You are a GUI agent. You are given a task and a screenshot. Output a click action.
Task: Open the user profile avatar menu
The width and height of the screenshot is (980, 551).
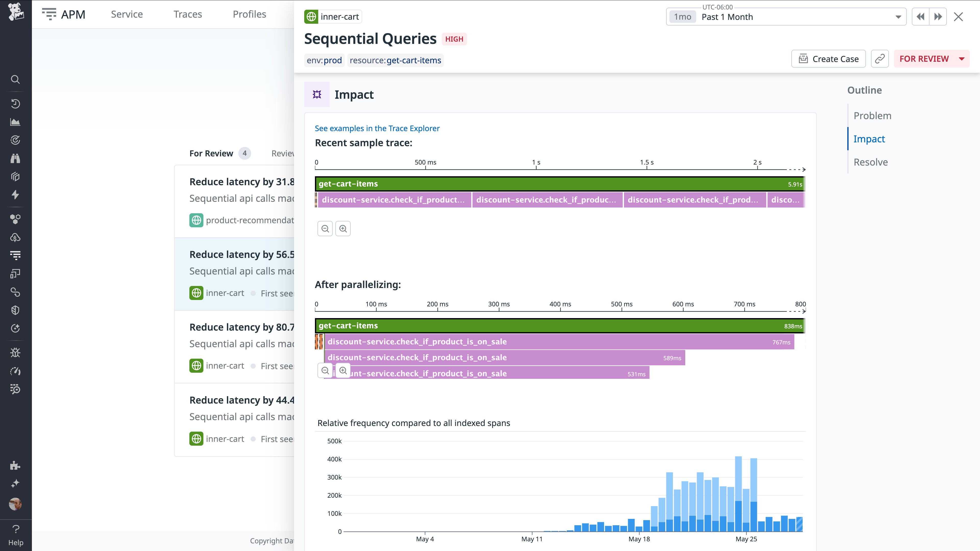15,505
